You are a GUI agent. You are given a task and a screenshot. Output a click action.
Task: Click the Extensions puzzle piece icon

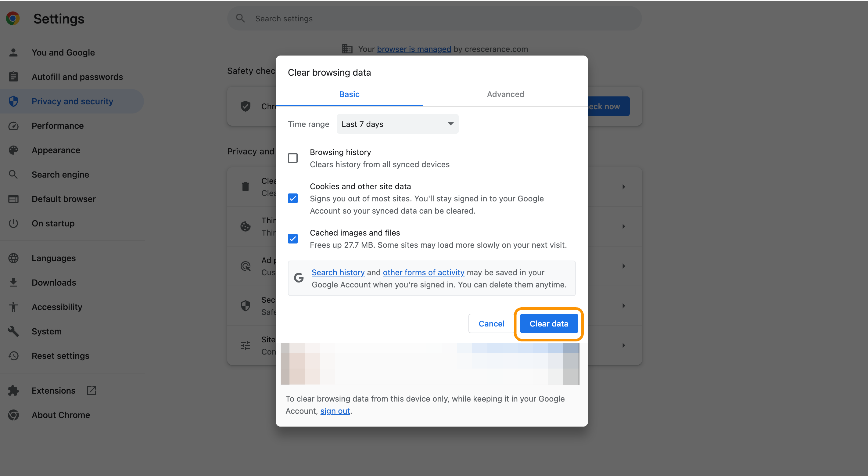[x=13, y=390]
